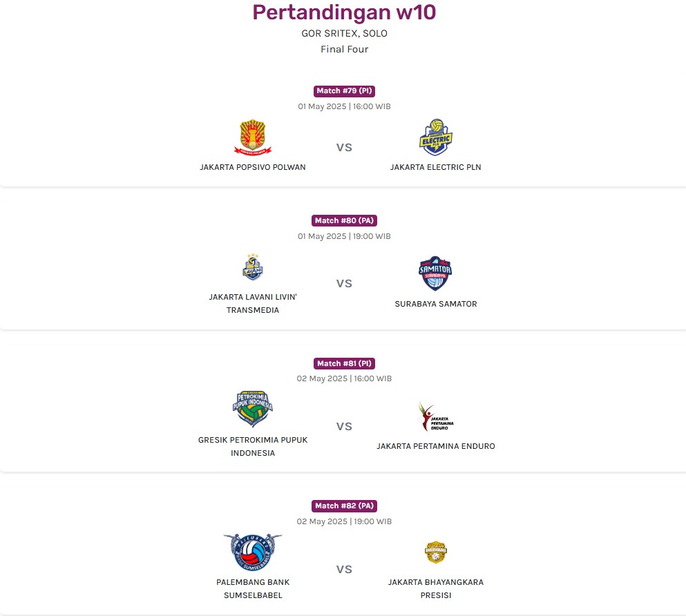The image size is (686, 616).
Task: Select the Surabaya Samator team logo
Action: click(435, 273)
